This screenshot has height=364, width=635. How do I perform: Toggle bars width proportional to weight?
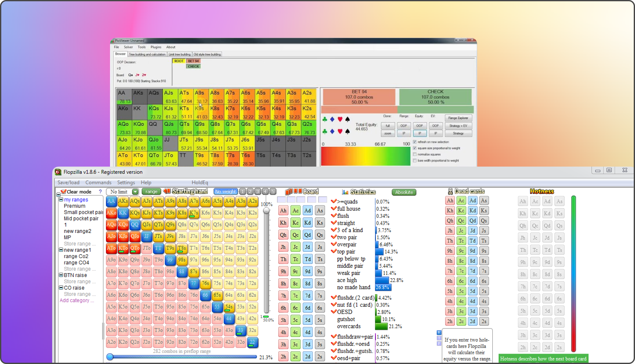[415, 160]
